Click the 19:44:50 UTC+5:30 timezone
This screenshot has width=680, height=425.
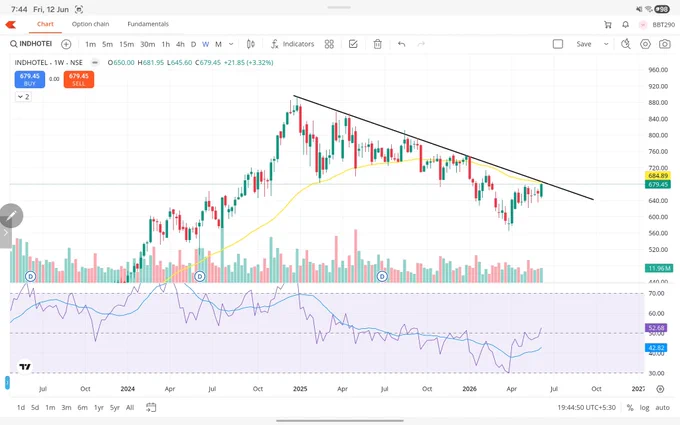(586, 407)
